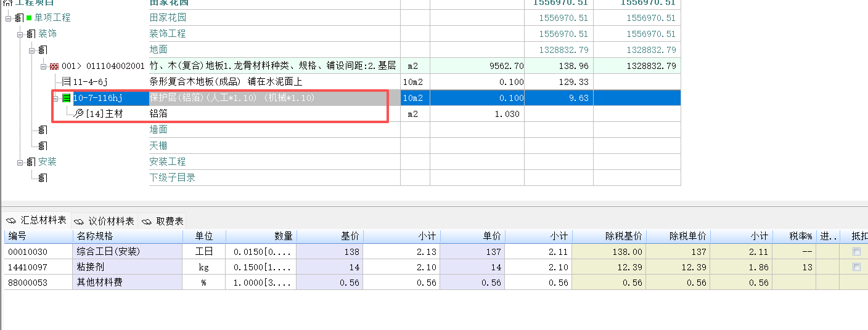The image size is (868, 330).
Task: Click the icon on the 汇总材料表 tab
Action: pos(11,220)
